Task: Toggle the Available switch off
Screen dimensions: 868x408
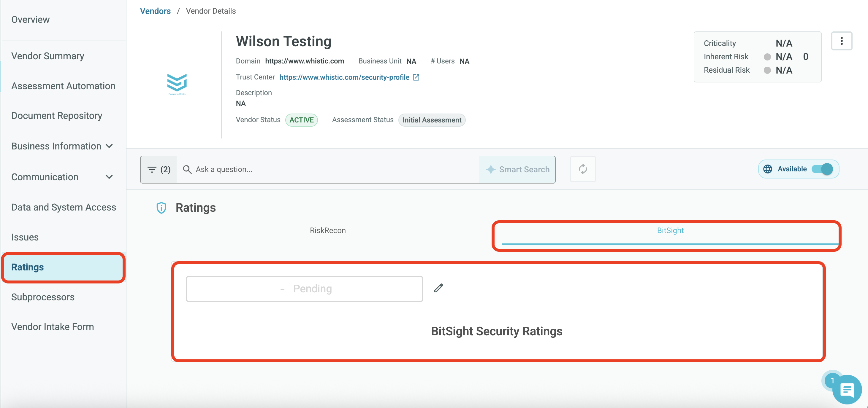Action: pos(823,169)
